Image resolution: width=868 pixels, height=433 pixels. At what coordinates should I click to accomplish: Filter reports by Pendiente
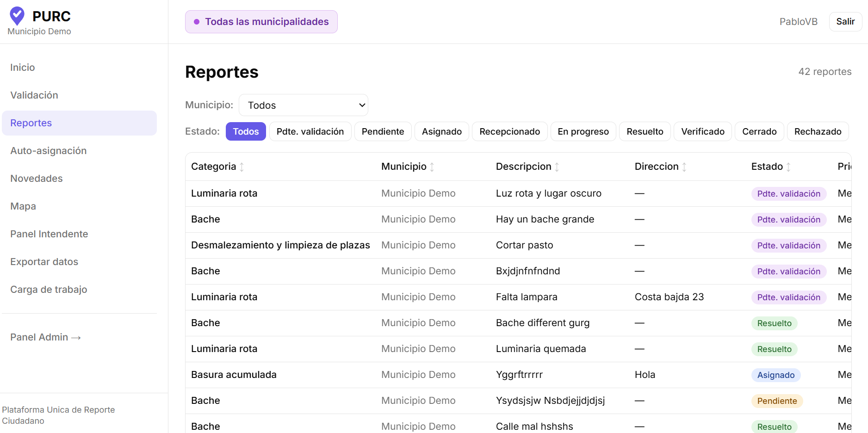click(x=383, y=131)
